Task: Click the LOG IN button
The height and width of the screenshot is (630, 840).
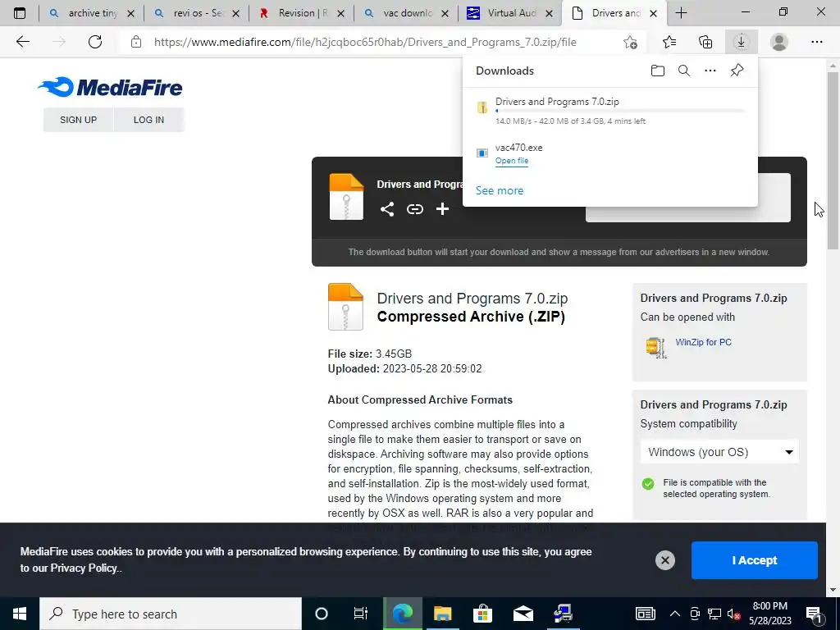Action: tap(149, 120)
